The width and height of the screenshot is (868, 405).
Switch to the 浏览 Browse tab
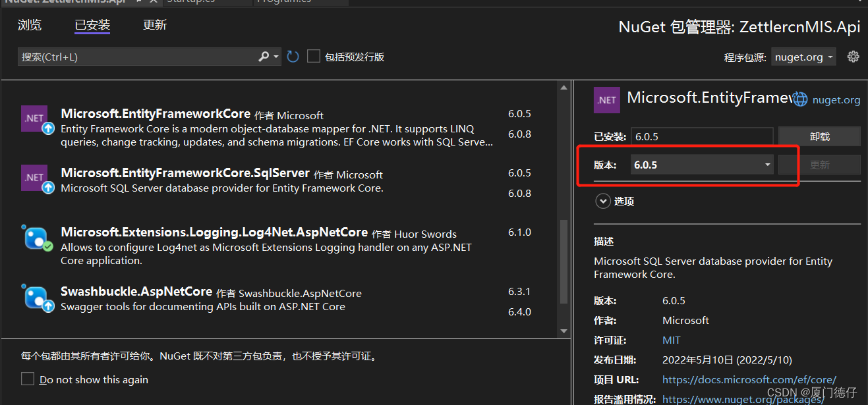30,25
